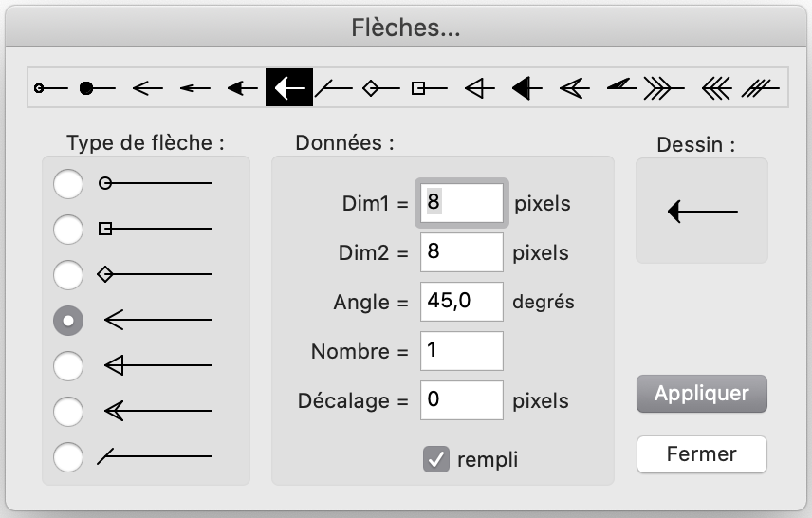Choose the filled circle arrow preset
The image size is (812, 518).
(x=98, y=88)
